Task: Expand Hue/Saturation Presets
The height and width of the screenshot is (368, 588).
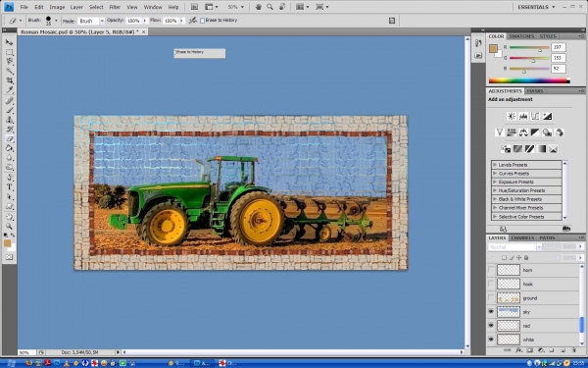Action: point(495,190)
